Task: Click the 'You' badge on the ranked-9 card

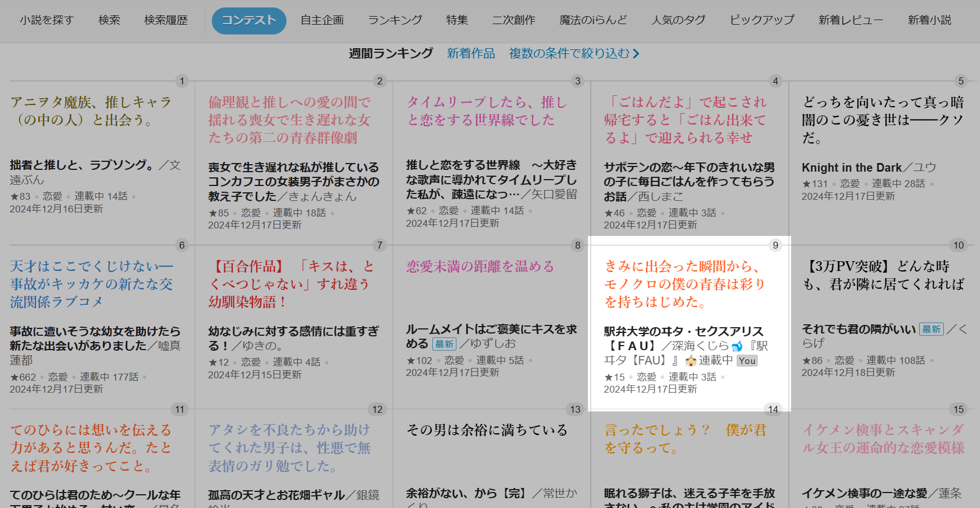Action: coord(747,361)
